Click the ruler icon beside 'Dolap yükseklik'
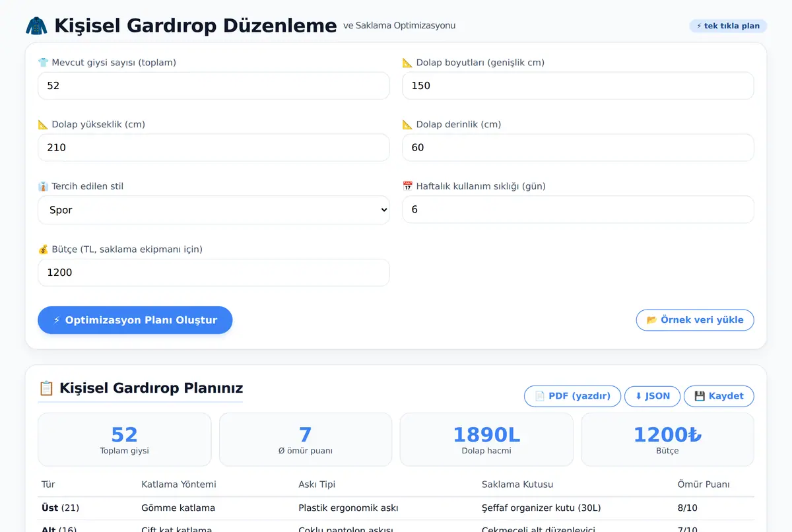This screenshot has height=532, width=792. coord(44,125)
